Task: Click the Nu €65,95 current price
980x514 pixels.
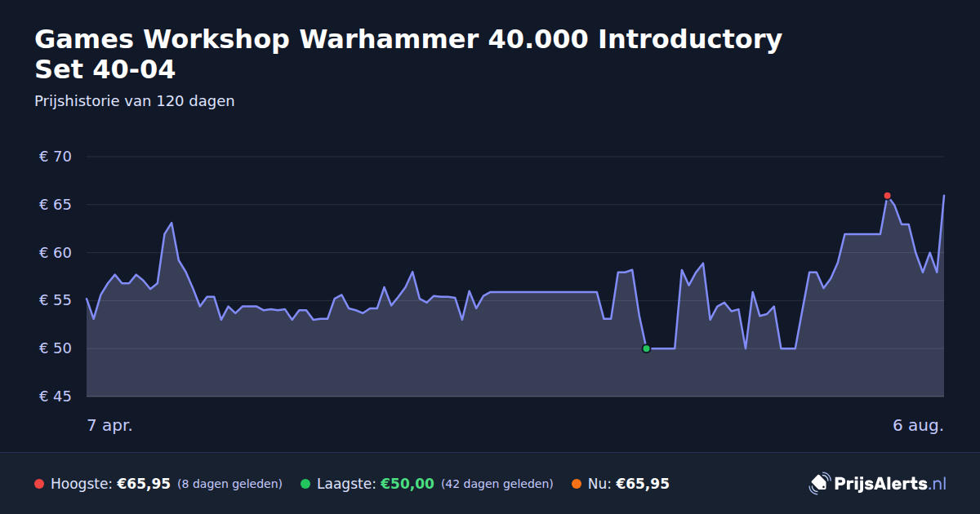Action: 643,484
